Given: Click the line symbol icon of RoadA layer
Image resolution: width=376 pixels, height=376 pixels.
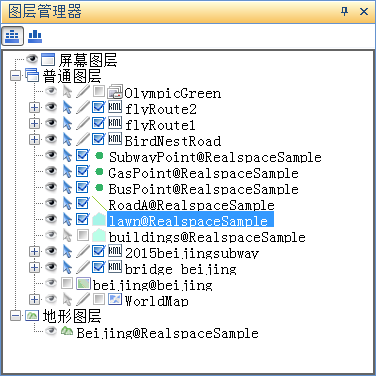Looking at the screenshot, I should (x=99, y=204).
